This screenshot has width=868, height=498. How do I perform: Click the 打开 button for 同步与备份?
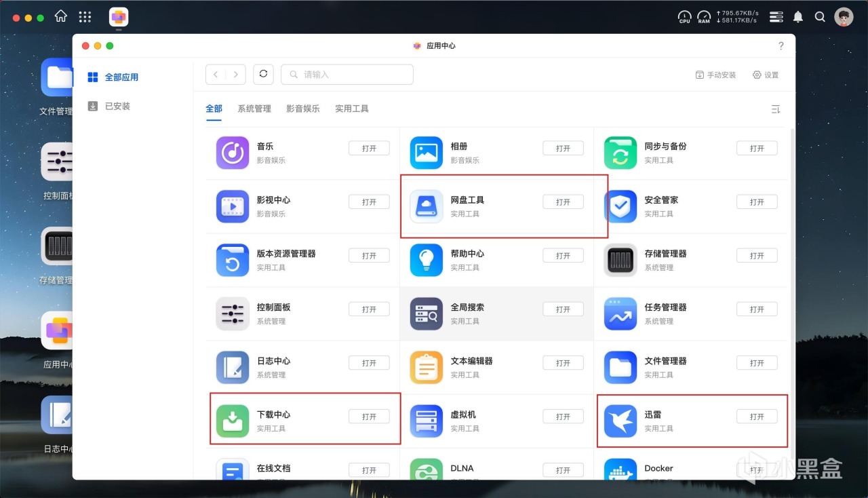point(757,149)
